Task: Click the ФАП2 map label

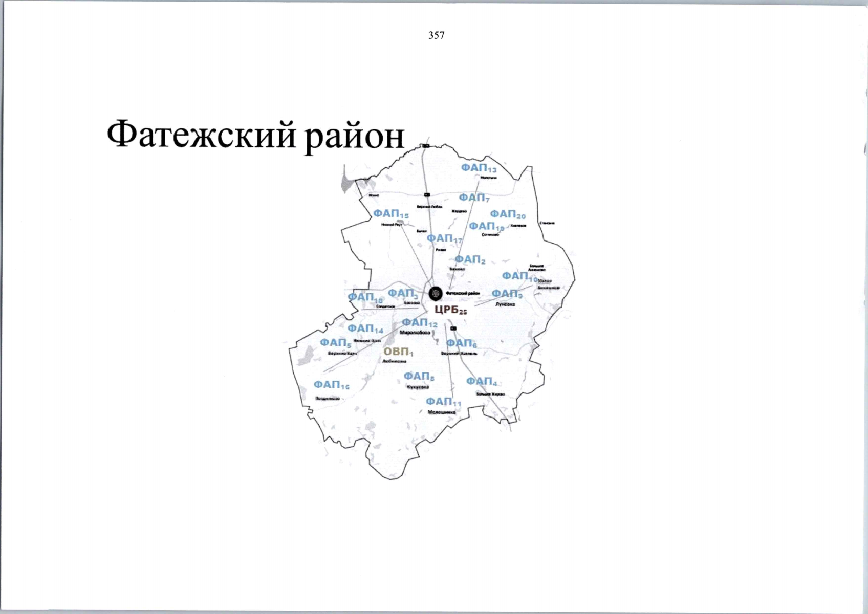Action: coord(470,260)
